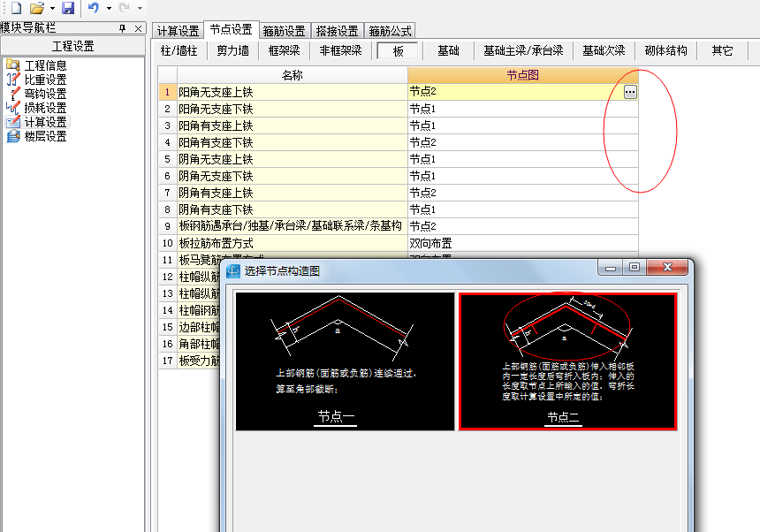Click the 损耗设置 icon
This screenshot has width=760, height=532.
pyautogui.click(x=13, y=107)
